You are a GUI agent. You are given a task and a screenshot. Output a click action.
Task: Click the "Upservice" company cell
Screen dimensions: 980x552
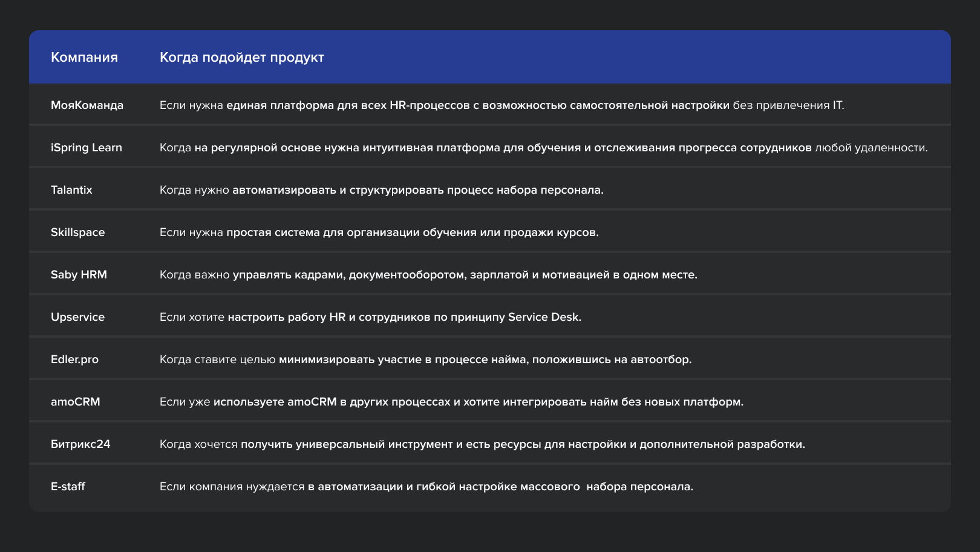(x=77, y=317)
